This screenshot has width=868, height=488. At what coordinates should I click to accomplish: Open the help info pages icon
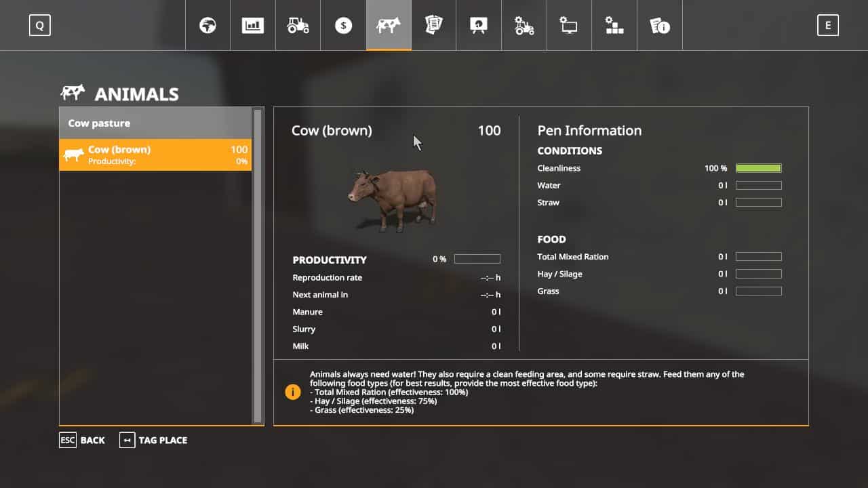[x=660, y=26]
